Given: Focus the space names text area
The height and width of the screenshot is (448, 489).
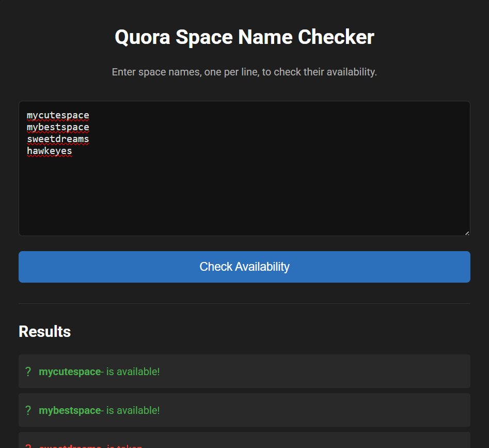Looking at the screenshot, I should pos(245,168).
